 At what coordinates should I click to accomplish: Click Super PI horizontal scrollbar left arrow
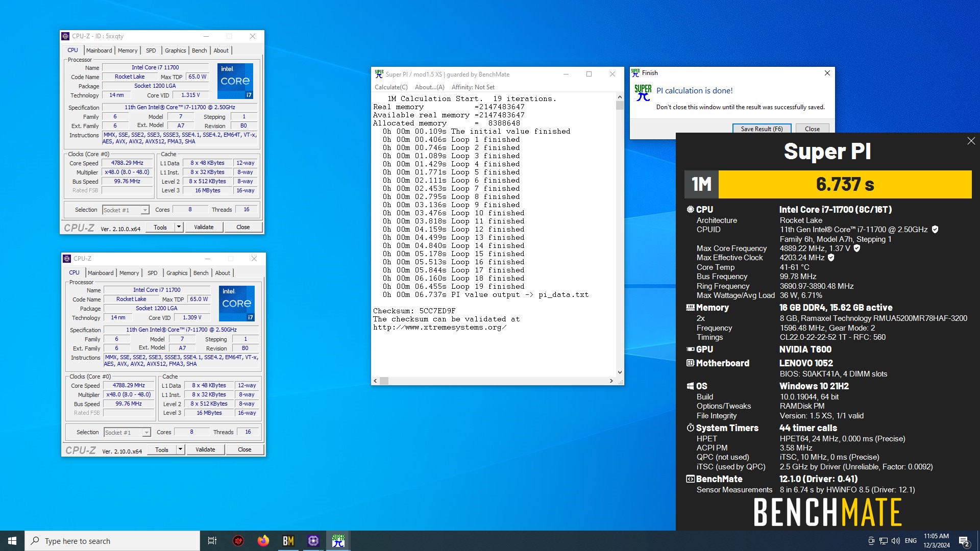point(376,381)
